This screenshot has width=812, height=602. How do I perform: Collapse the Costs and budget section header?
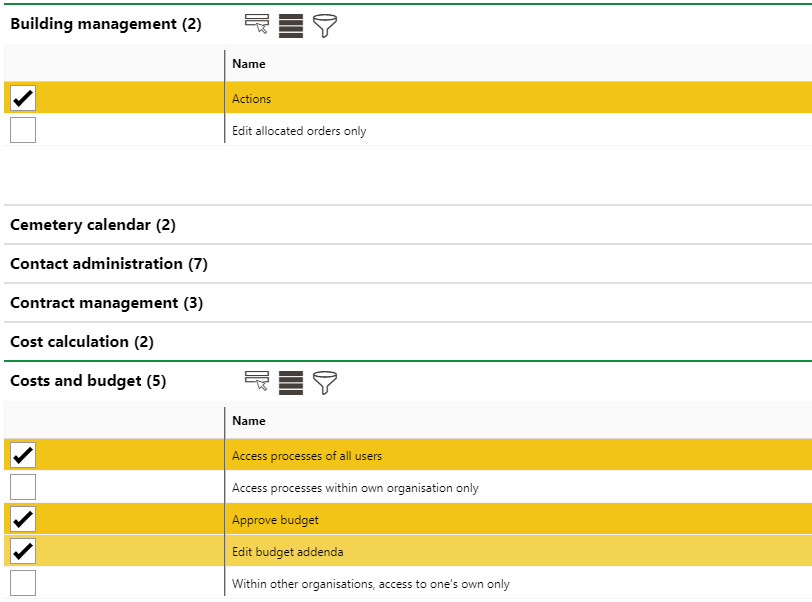coord(88,381)
